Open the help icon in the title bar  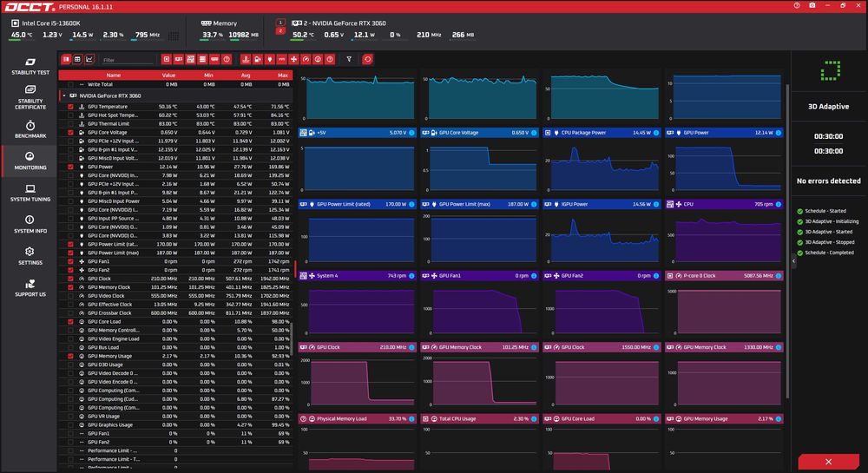point(797,5)
